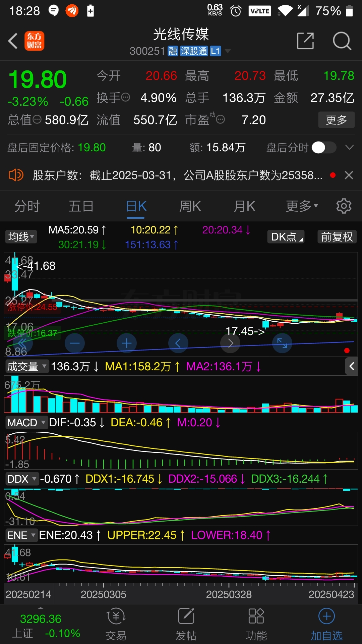This screenshot has width=362, height=644.
Task: Tap the 20250328 date axis label
Action: click(x=229, y=594)
